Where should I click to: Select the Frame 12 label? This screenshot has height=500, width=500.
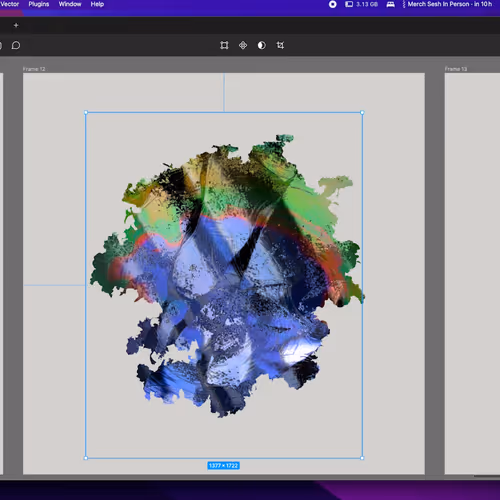coord(34,69)
